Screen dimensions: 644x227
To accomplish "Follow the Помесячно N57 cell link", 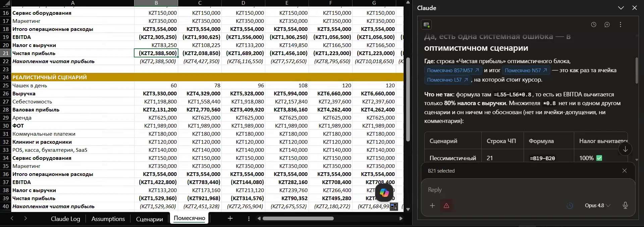I will click(x=526, y=71).
